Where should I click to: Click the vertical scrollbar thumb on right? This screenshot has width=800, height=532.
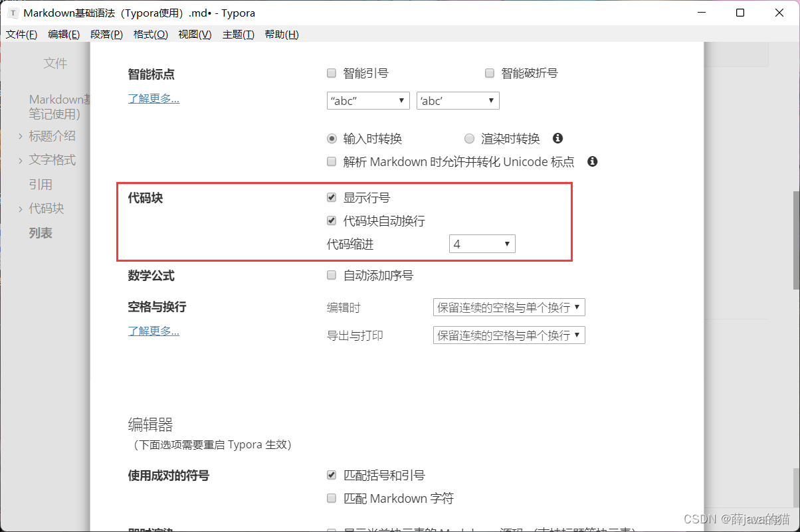click(796, 240)
